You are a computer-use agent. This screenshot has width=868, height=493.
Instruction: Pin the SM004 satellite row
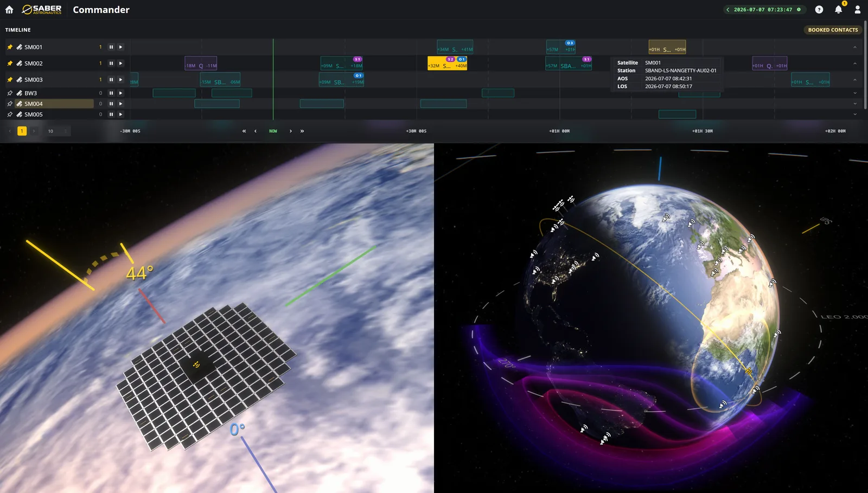[10, 104]
